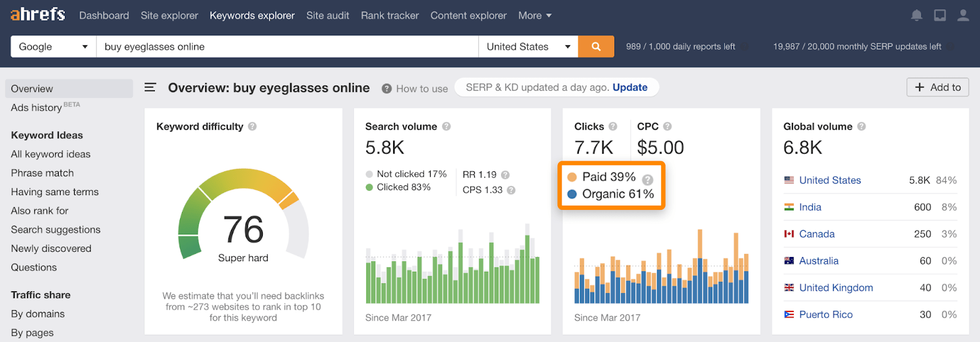The width and height of the screenshot is (980, 342).
Task: Open Content explorer in top navigation
Action: coord(468,15)
